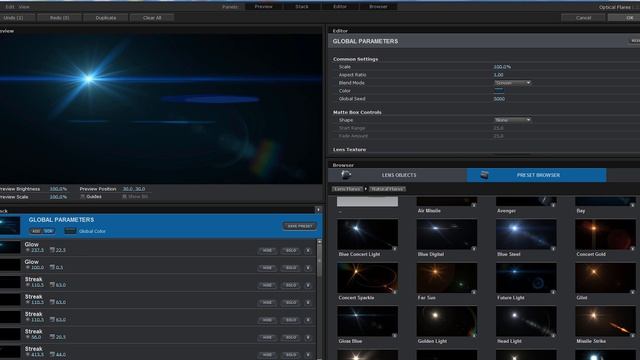
Task: Click the Lens Objects sphere icon
Action: pos(346,175)
